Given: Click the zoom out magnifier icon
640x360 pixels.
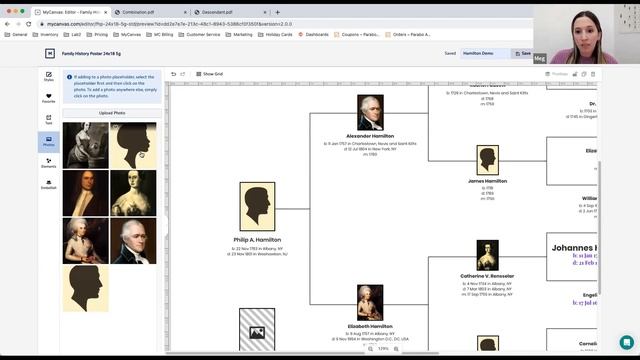Looking at the screenshot, I should click(370, 349).
